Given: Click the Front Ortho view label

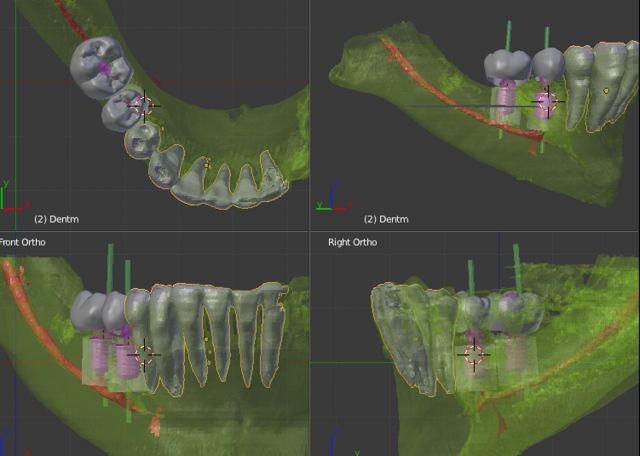Looking at the screenshot, I should [22, 242].
